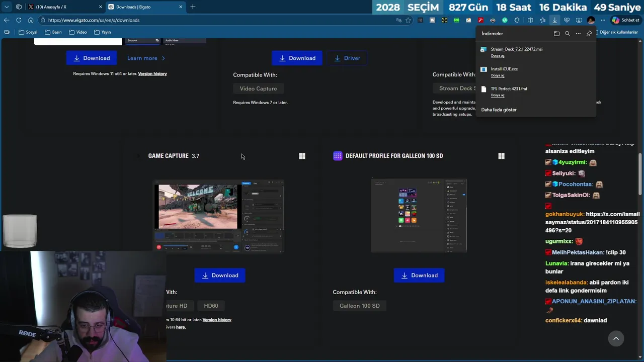This screenshot has width=644, height=362.
Task: Open browser settings and more menu
Action: coord(603,20)
